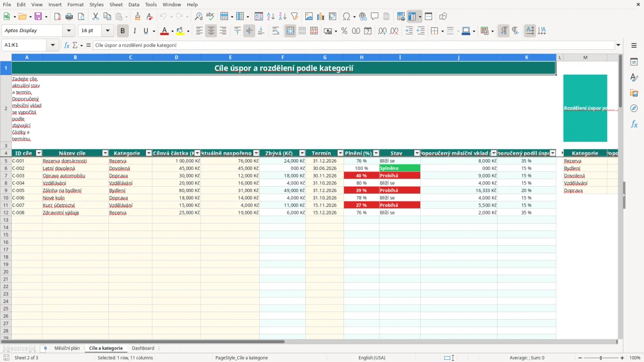Open the Sheet menu

pyautogui.click(x=116, y=4)
